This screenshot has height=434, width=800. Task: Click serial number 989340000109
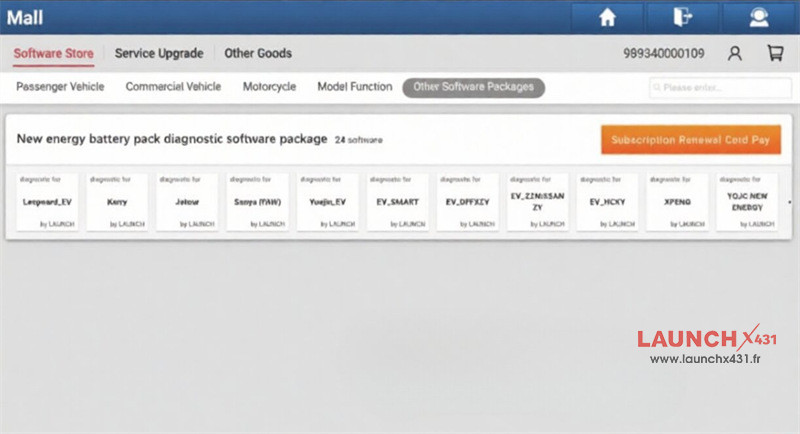(664, 54)
